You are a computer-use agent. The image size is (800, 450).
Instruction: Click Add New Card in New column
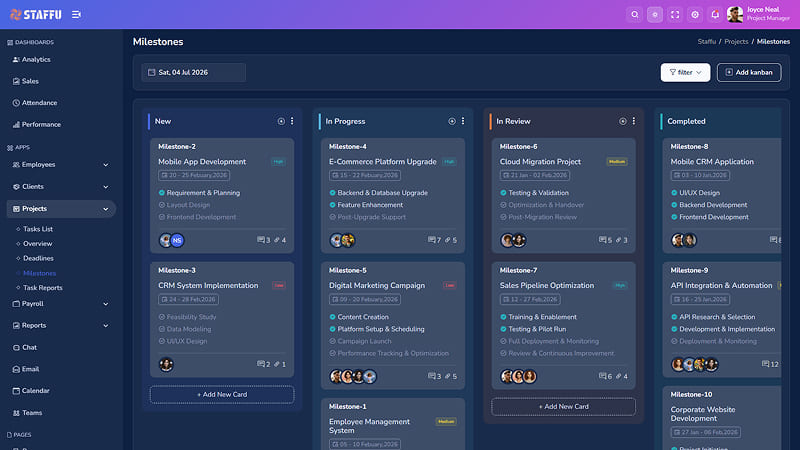(x=222, y=394)
